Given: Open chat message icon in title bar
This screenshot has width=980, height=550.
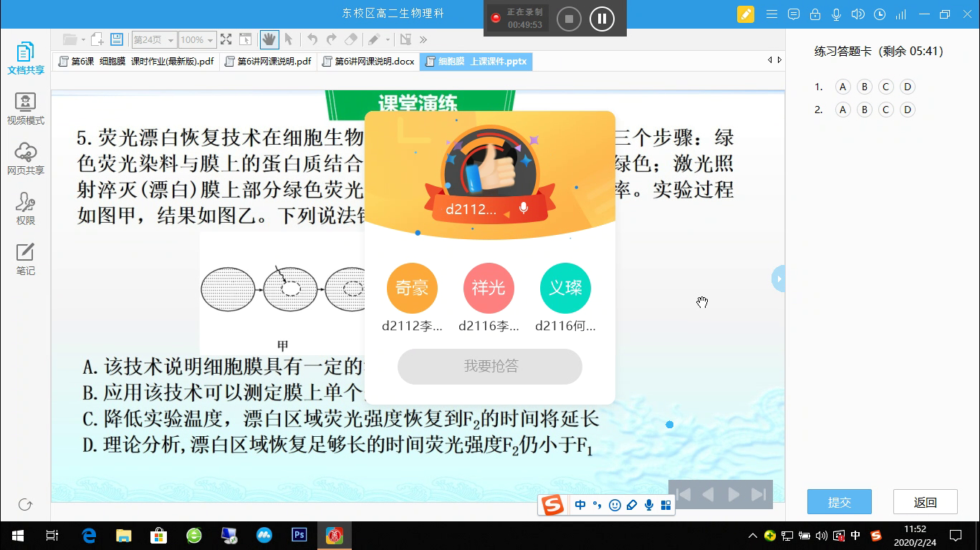Looking at the screenshot, I should tap(793, 14).
